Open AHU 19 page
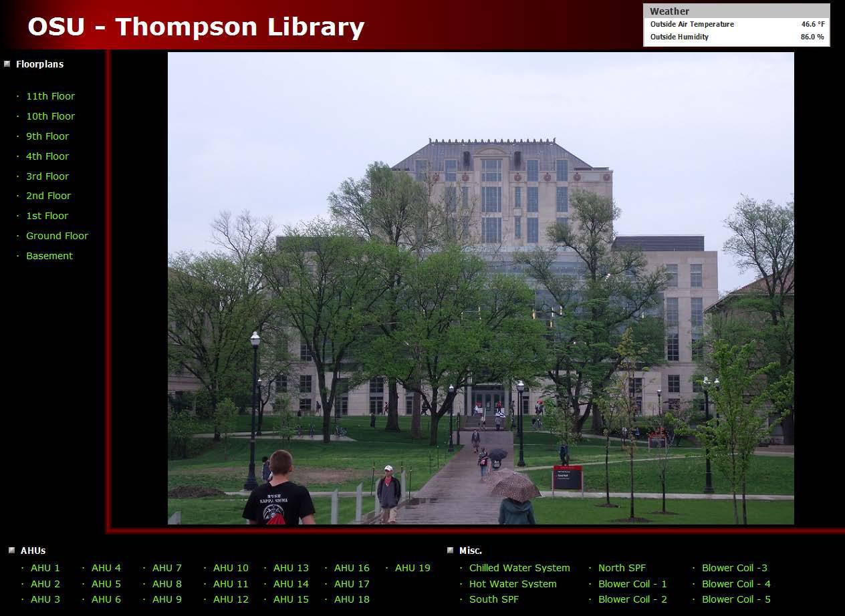The image size is (845, 616). click(x=413, y=568)
